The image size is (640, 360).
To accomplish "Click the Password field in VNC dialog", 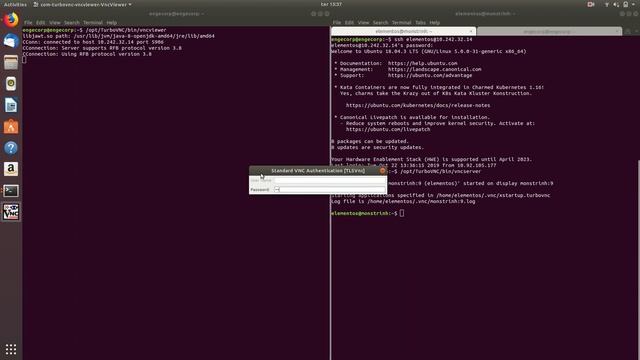I will click(x=330, y=189).
